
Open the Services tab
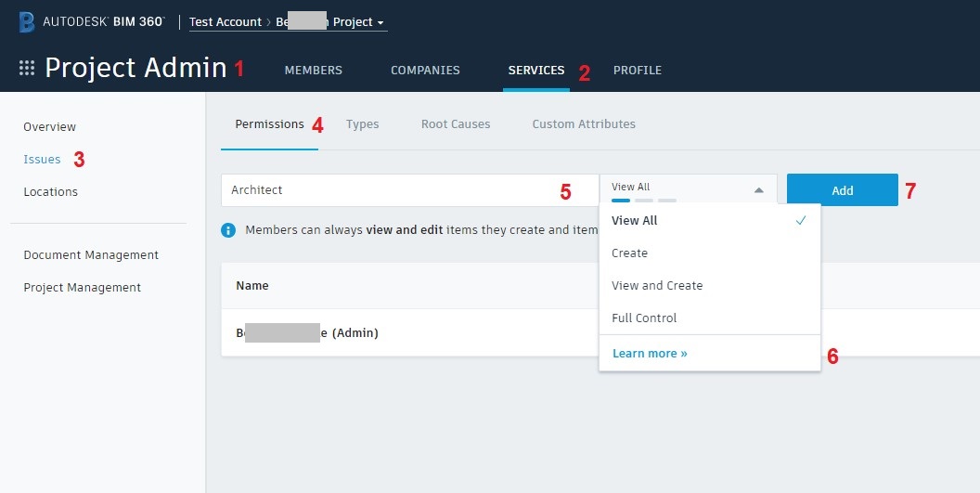click(x=536, y=70)
